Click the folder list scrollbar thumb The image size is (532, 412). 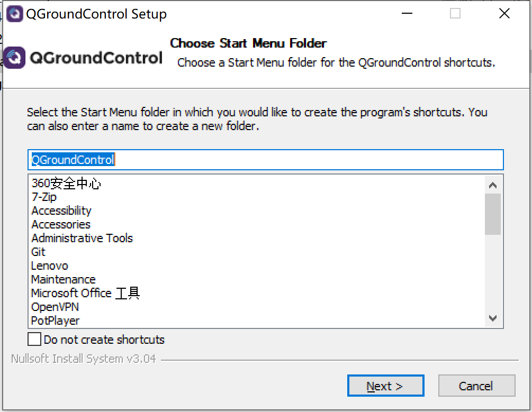pos(493,214)
